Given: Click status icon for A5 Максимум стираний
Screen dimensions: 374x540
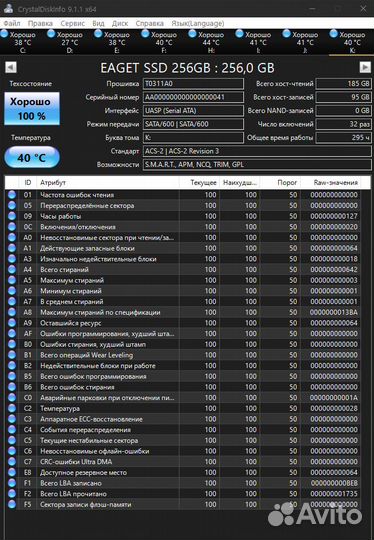Looking at the screenshot, I should coord(12,280).
